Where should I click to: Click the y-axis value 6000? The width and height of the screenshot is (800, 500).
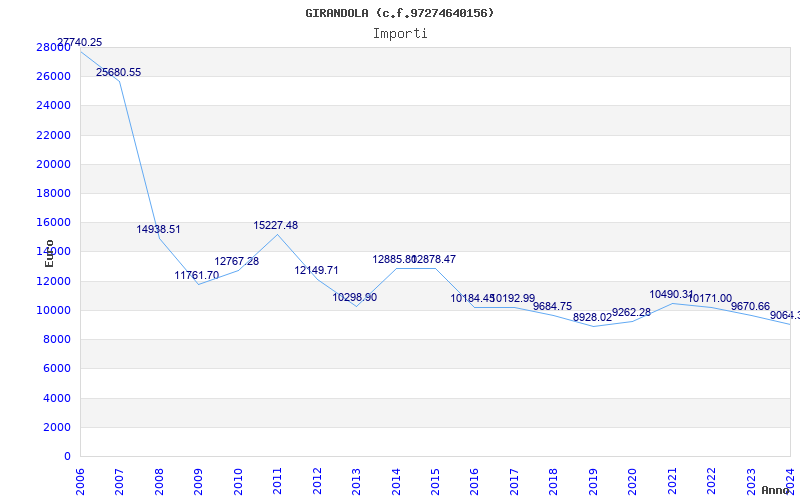coord(56,368)
